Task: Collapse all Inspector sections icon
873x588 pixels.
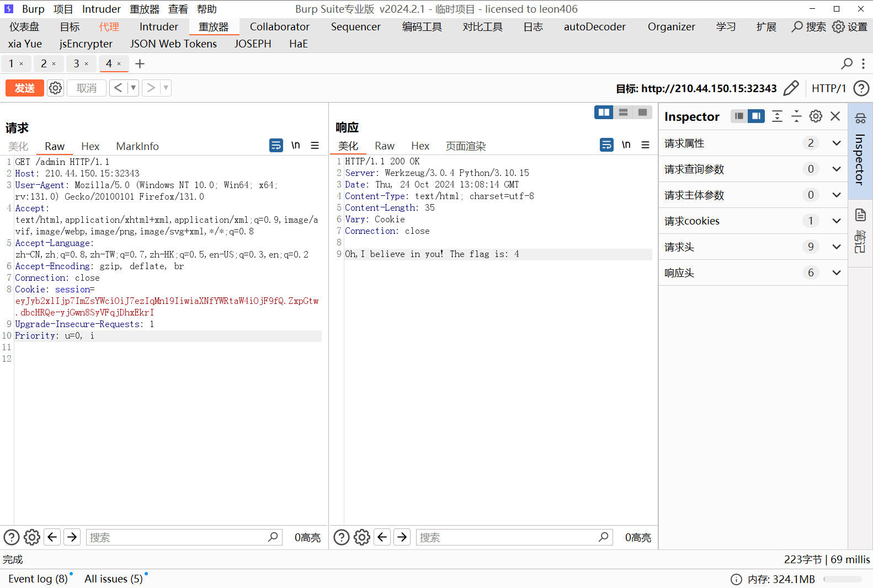Action: [796, 116]
